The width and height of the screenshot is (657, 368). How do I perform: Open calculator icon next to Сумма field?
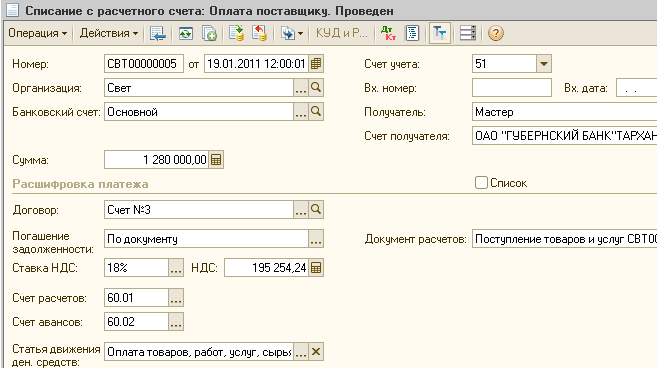pyautogui.click(x=216, y=160)
